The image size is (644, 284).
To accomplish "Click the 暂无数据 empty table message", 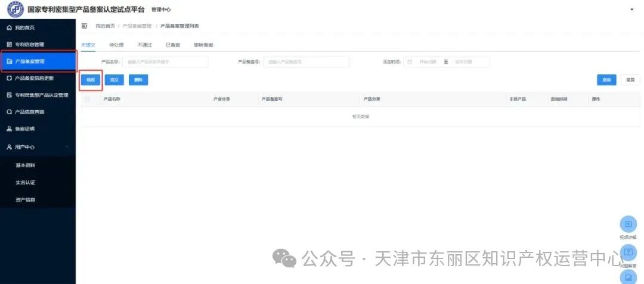I will 361,116.
